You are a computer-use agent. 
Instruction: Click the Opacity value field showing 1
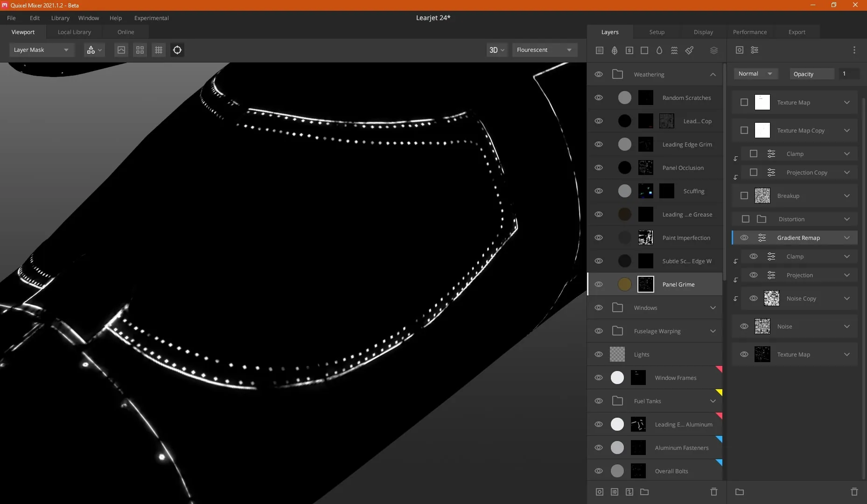coord(849,74)
